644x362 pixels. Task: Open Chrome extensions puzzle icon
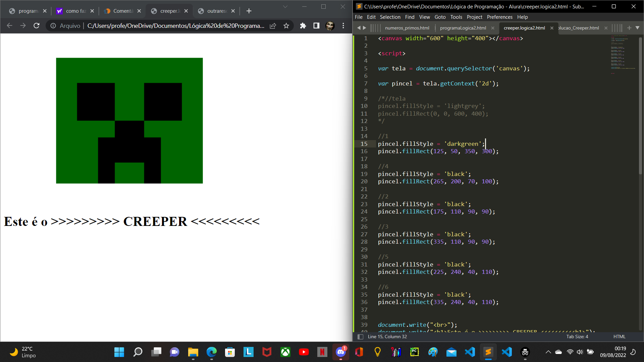click(x=303, y=25)
